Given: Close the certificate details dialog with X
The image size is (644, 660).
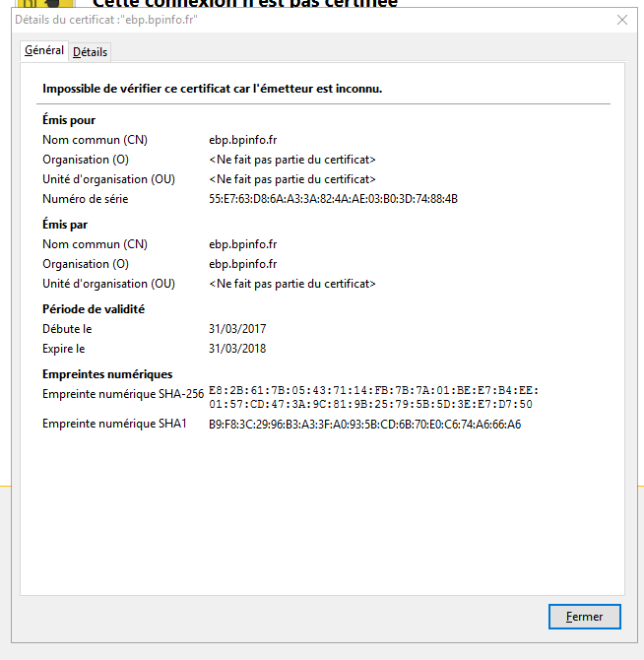Looking at the screenshot, I should click(x=622, y=20).
